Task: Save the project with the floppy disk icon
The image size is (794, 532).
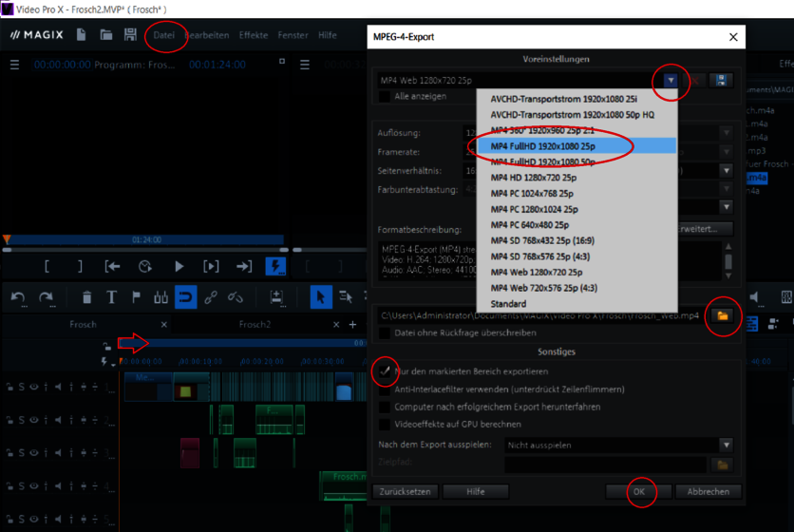Action: click(130, 34)
